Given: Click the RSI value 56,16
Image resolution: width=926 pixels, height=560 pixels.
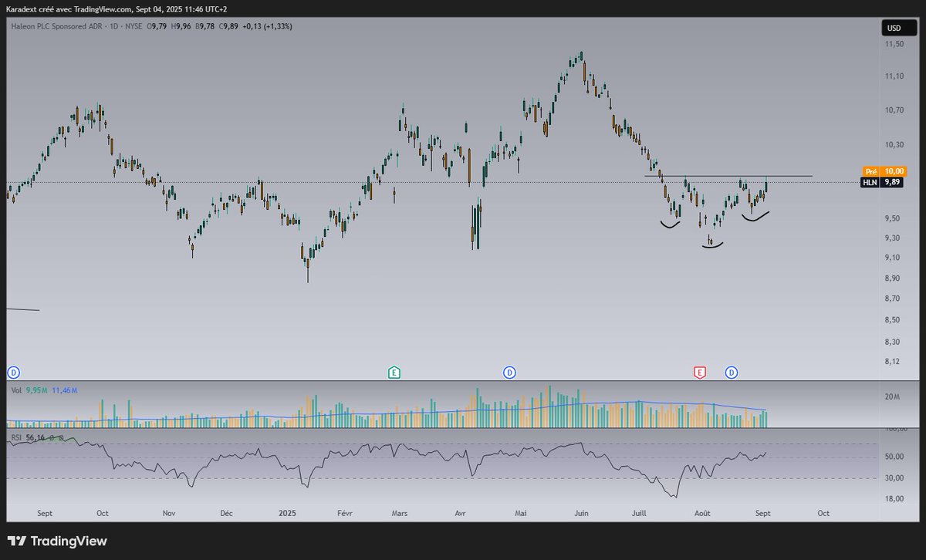Looking at the screenshot, I should pos(35,437).
